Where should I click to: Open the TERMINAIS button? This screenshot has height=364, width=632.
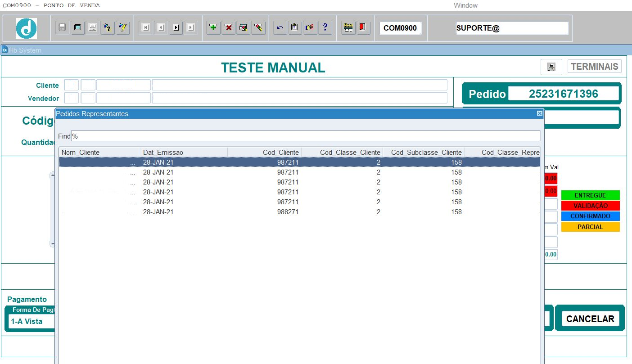(594, 67)
